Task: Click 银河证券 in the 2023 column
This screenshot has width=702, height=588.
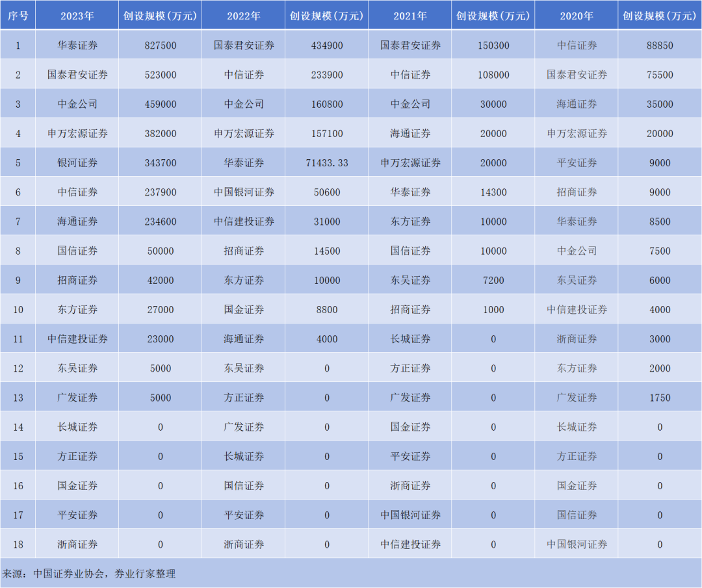Action: 77,163
